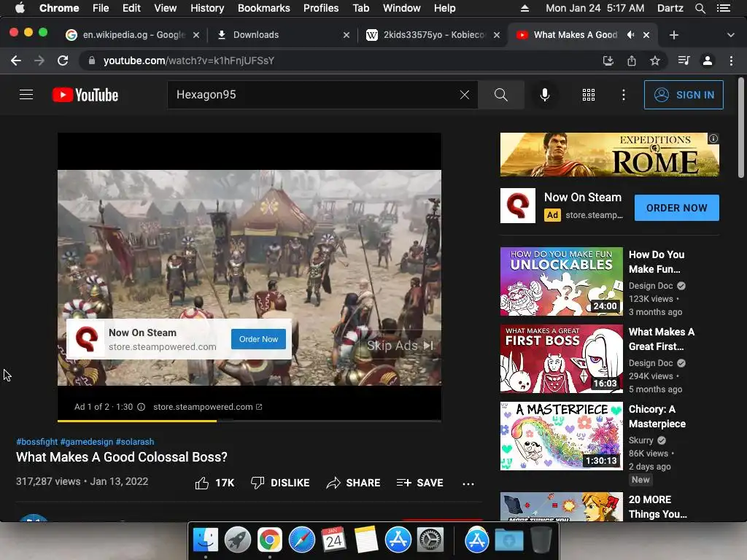Go back in Chrome
Screen dimensions: 747x560
16,61
